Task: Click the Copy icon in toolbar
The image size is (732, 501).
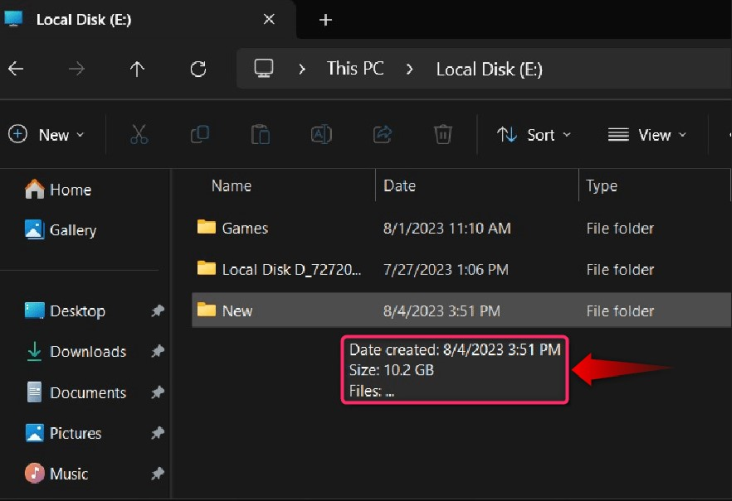Action: 200,134
